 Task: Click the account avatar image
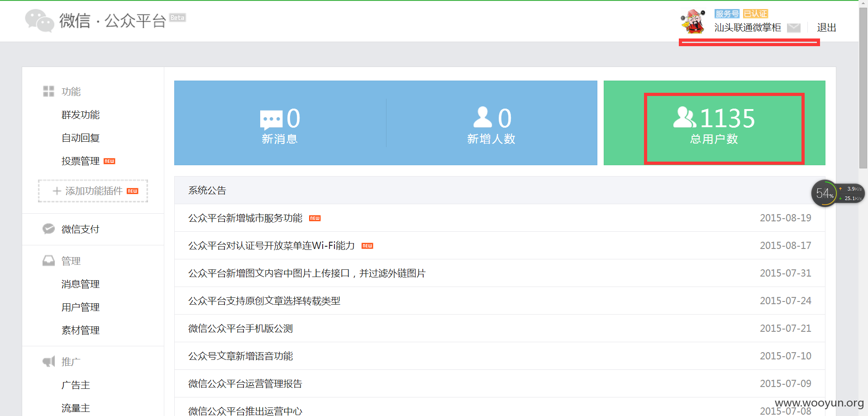(x=693, y=21)
